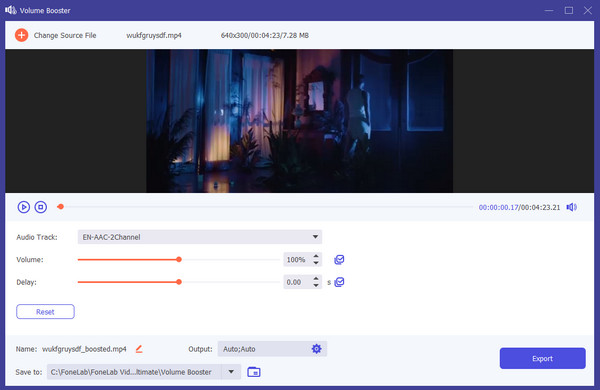
Task: Play the video preview
Action: click(x=24, y=207)
